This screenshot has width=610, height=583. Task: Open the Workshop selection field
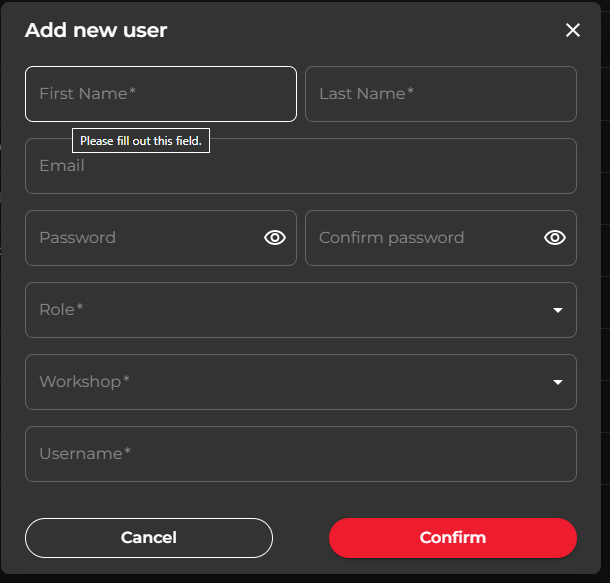coord(301,382)
